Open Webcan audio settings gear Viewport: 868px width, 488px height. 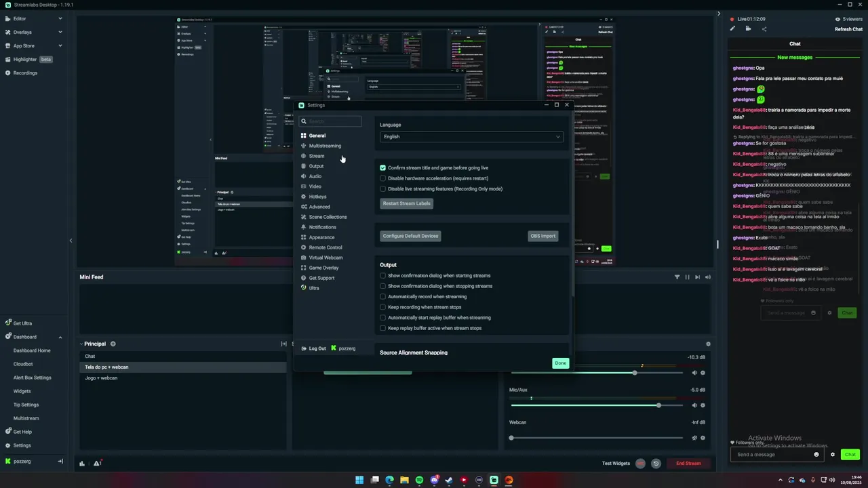pyautogui.click(x=703, y=438)
